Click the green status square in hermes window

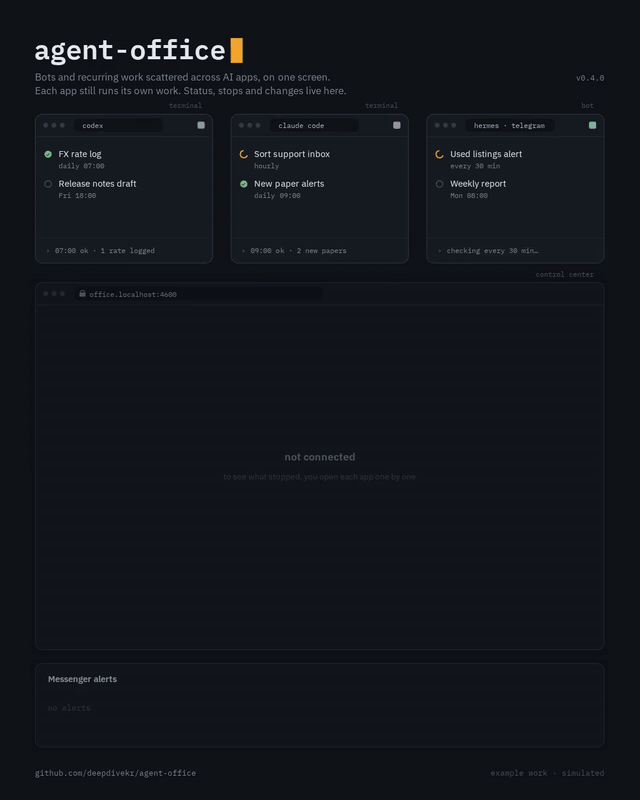[x=593, y=125]
